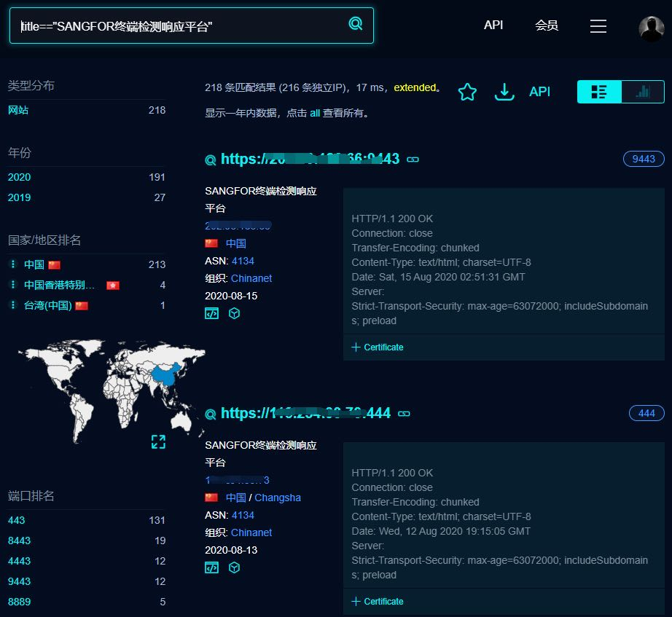Open 会员 membership menu item
672x617 pixels.
pyautogui.click(x=547, y=25)
